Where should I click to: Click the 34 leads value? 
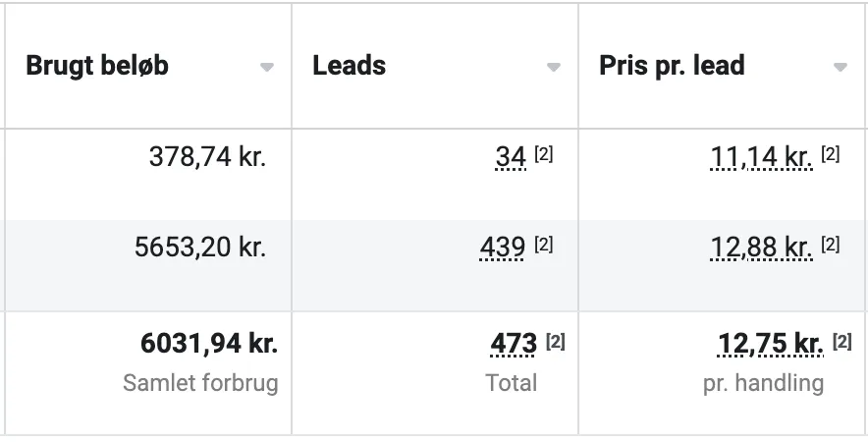511,157
